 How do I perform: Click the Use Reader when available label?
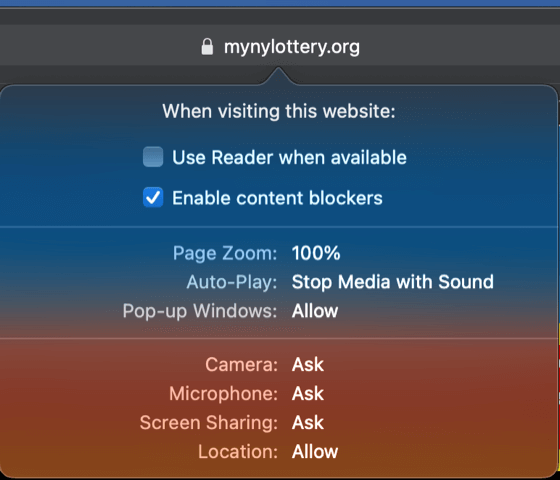(x=289, y=158)
